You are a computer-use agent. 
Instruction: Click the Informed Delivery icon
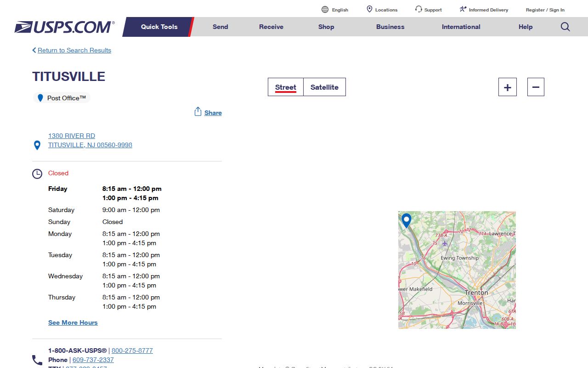463,9
